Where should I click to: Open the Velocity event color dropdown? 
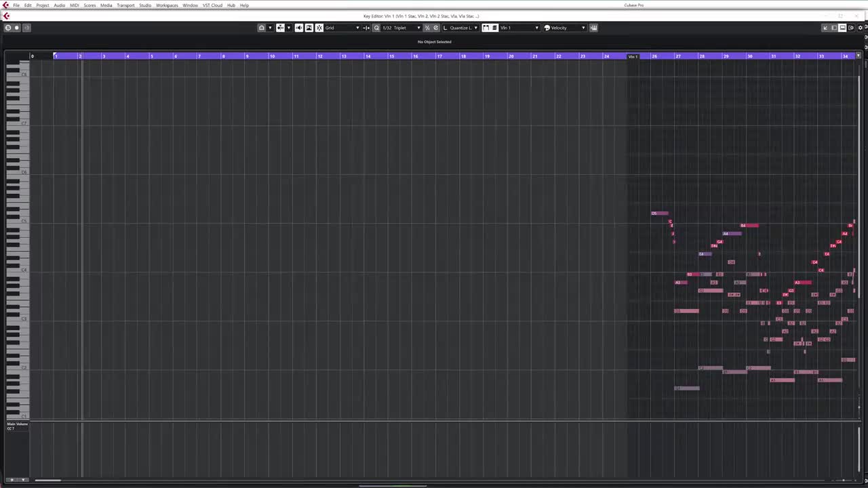(x=568, y=28)
